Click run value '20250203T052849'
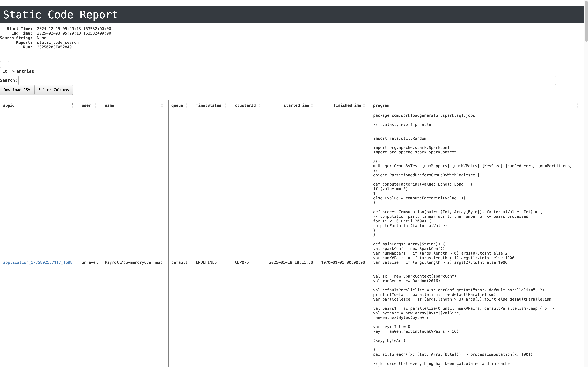This screenshot has height=367, width=588. (54, 47)
